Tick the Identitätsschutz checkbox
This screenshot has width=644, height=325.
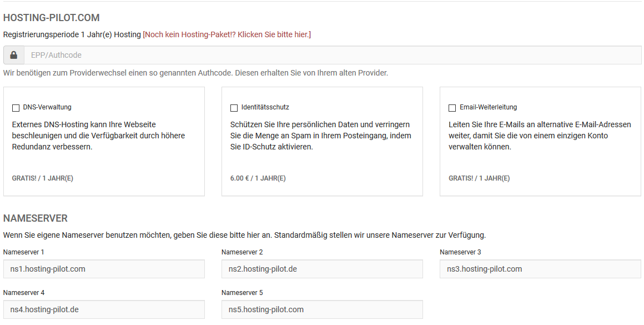234,108
